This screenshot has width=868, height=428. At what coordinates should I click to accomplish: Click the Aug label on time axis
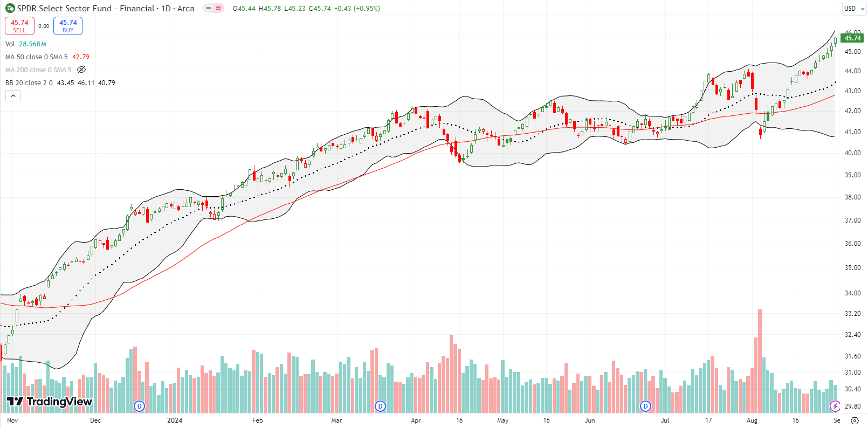(752, 420)
